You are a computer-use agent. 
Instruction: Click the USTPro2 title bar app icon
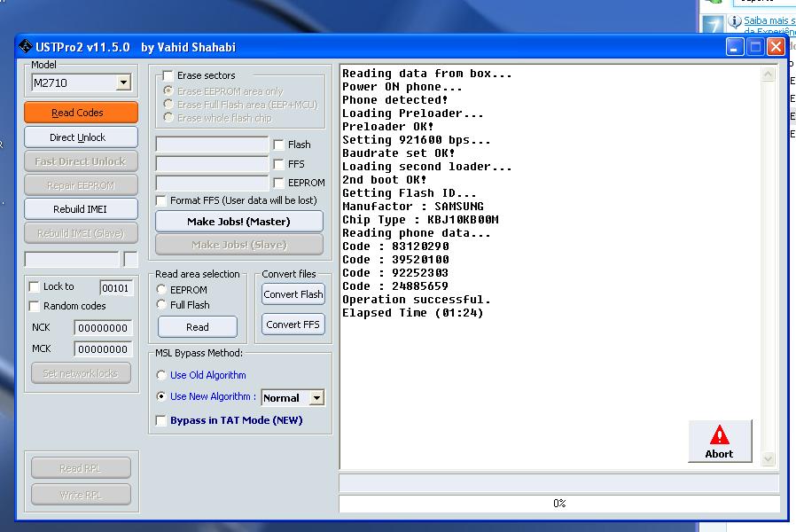click(26, 47)
